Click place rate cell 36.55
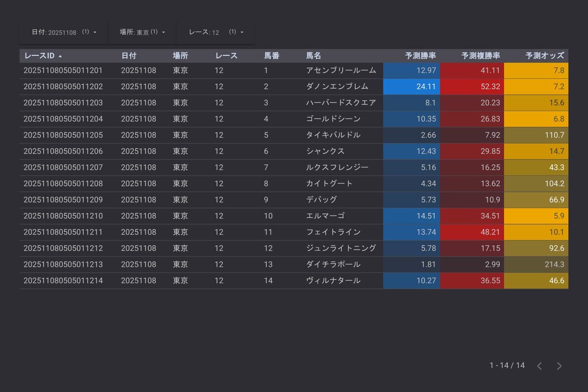 472,281
